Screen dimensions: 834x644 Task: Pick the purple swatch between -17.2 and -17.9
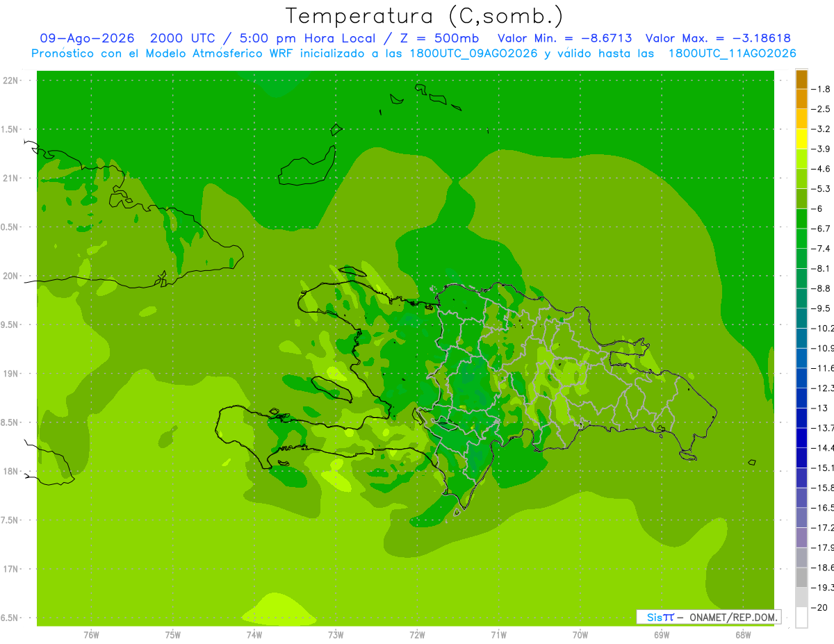click(801, 537)
